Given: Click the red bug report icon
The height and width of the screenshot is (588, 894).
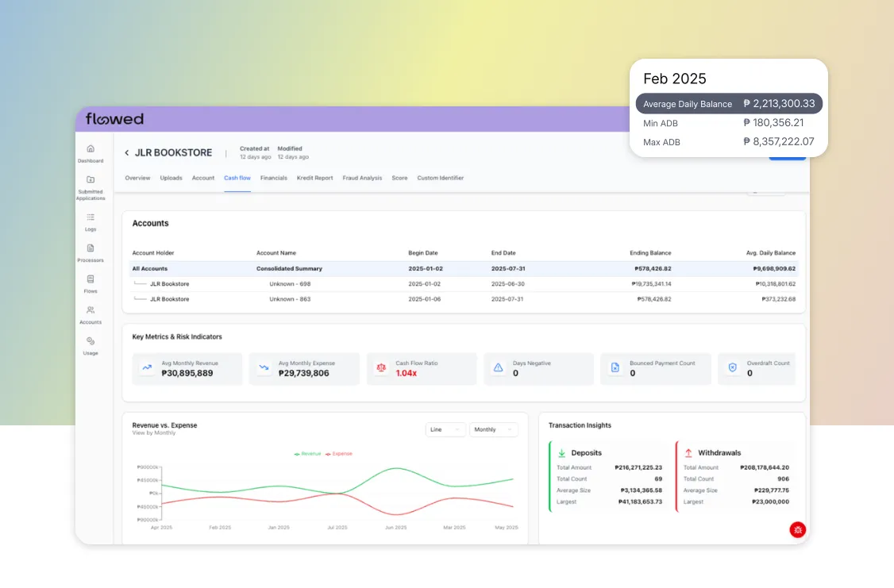Looking at the screenshot, I should click(797, 529).
